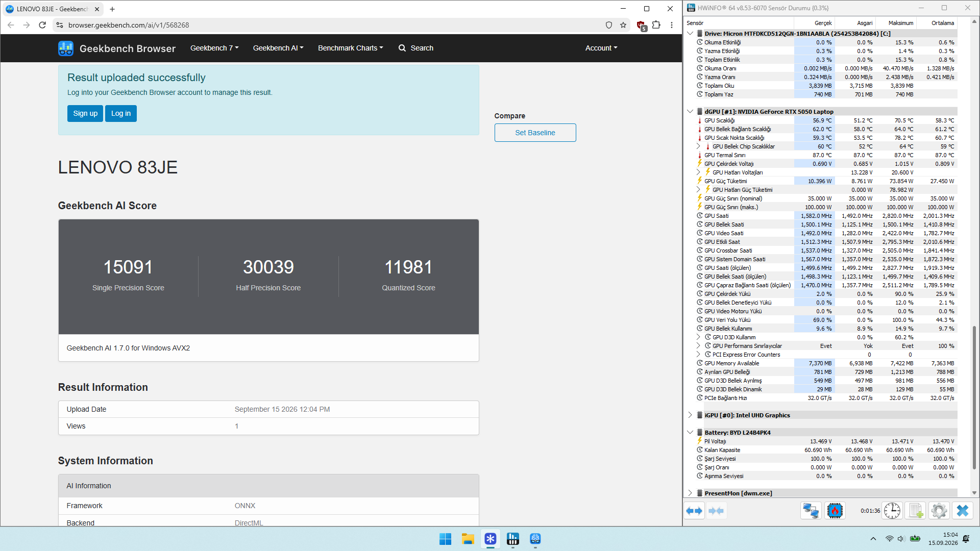Open the Windows Start menu
Screen dimensions: 980x551
tap(445, 539)
